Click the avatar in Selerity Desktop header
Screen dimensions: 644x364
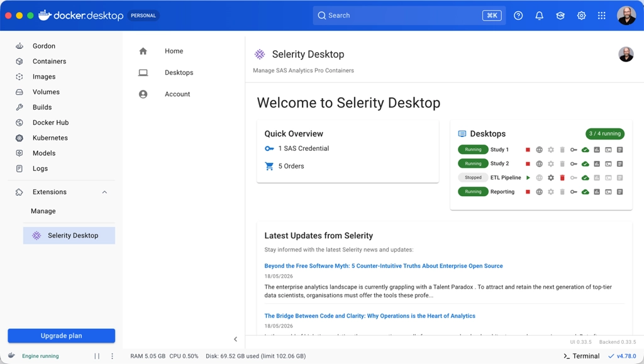pos(626,54)
